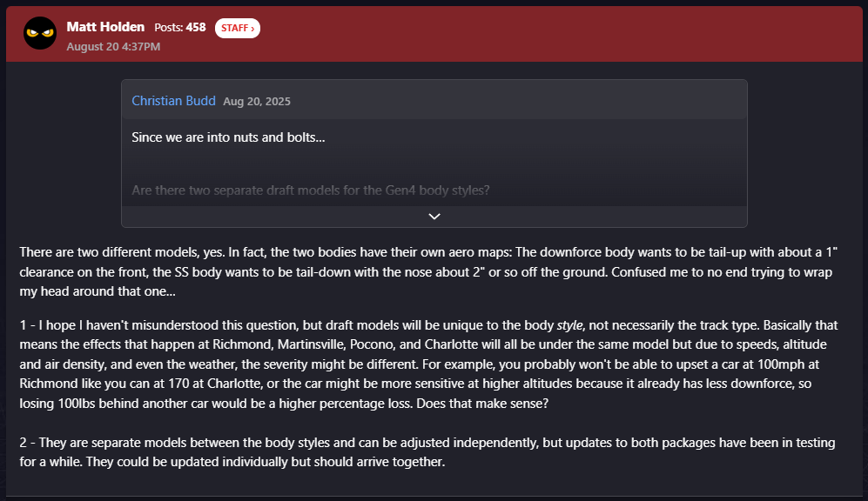Image resolution: width=868 pixels, height=501 pixels.
Task: Click the sentence 'Does that make sense?'
Action: [x=482, y=403]
